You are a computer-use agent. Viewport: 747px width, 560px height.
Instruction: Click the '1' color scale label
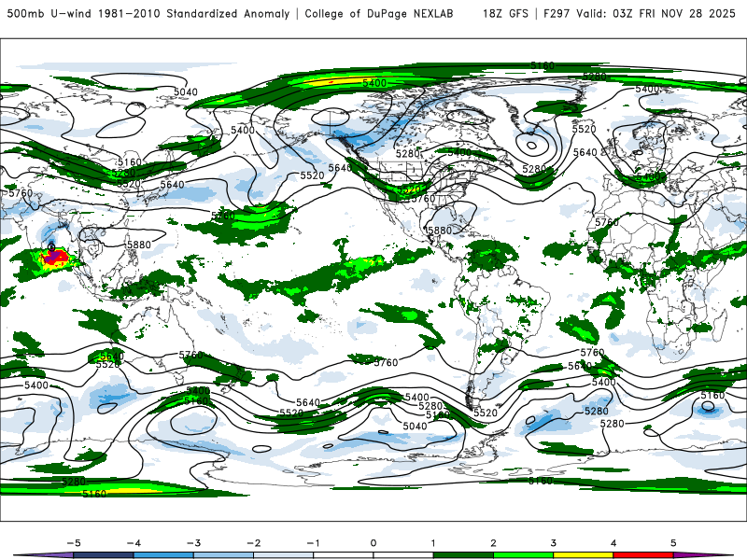(433, 543)
